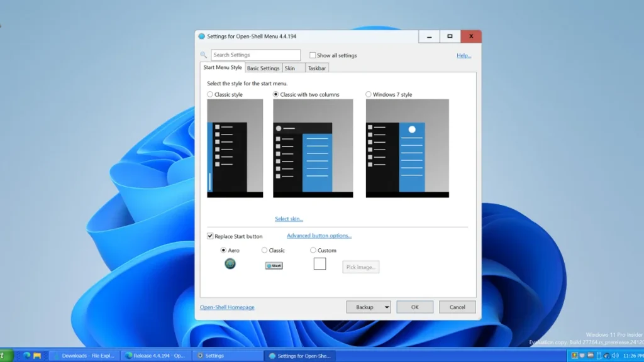The width and height of the screenshot is (644, 362).
Task: Click the Select skin link
Action: pos(289,219)
